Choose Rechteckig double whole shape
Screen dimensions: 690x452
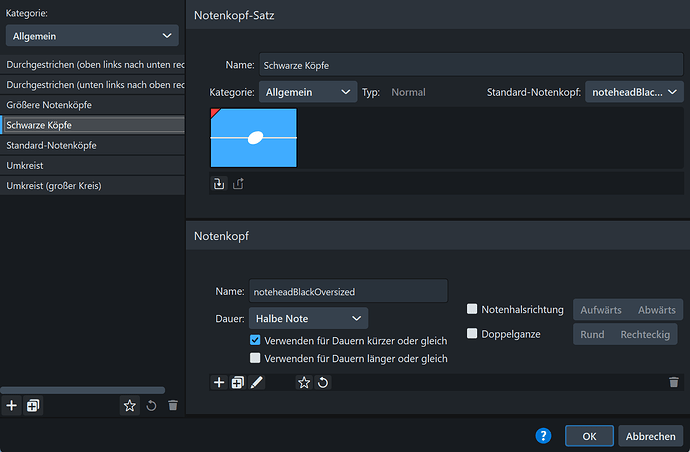(x=645, y=334)
